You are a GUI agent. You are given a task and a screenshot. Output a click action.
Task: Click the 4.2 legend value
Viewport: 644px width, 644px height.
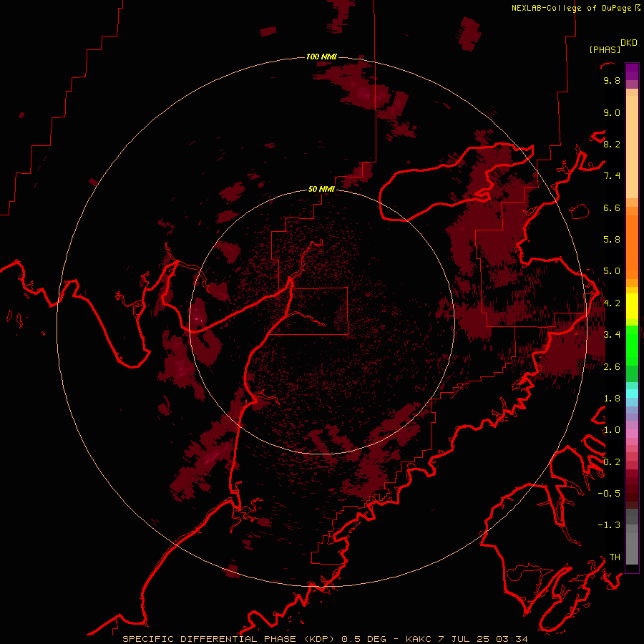[x=612, y=303]
